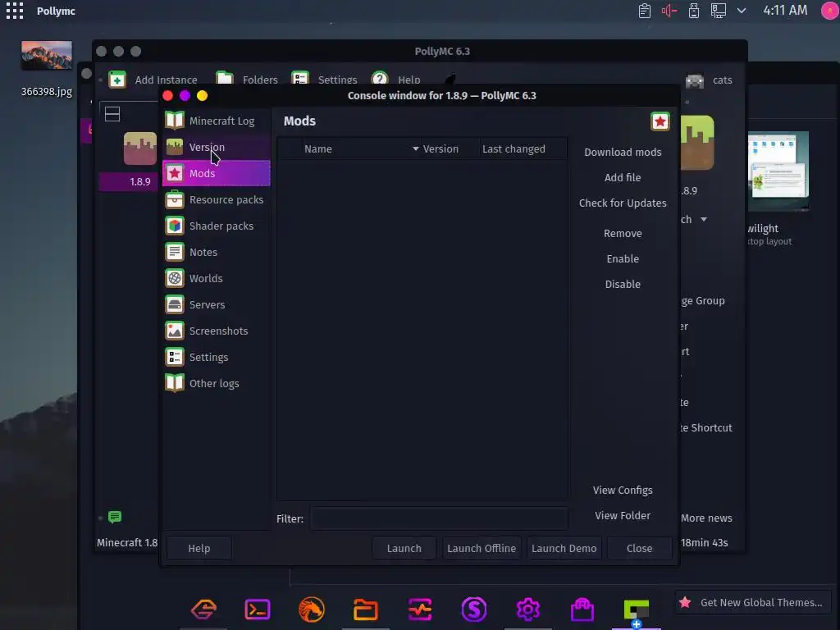Image resolution: width=840 pixels, height=630 pixels.
Task: Check for Updates of mods
Action: pyautogui.click(x=623, y=203)
